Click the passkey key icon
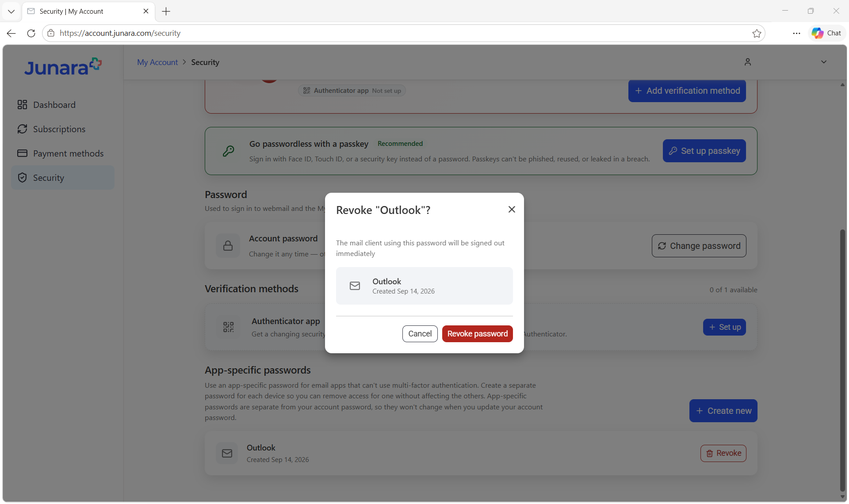 tap(229, 151)
